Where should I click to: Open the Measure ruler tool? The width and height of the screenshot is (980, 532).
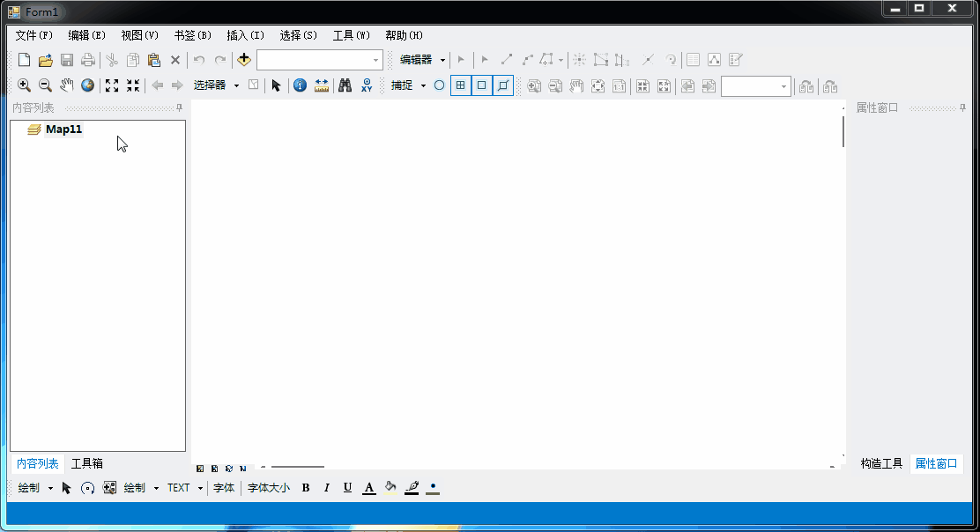(322, 85)
